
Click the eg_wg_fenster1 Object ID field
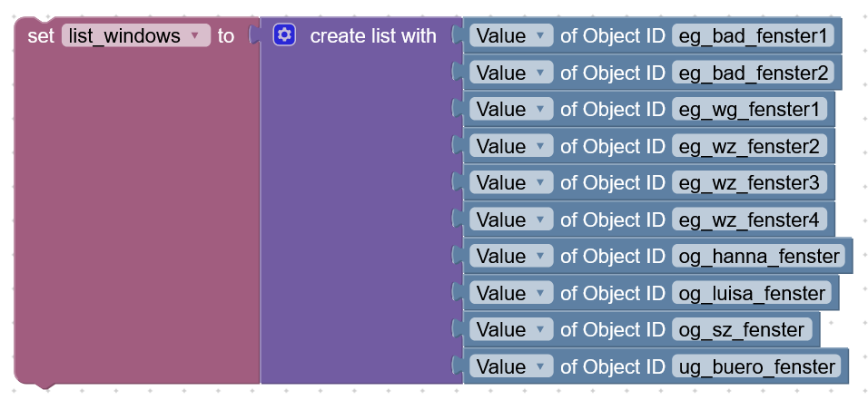pyautogui.click(x=749, y=110)
